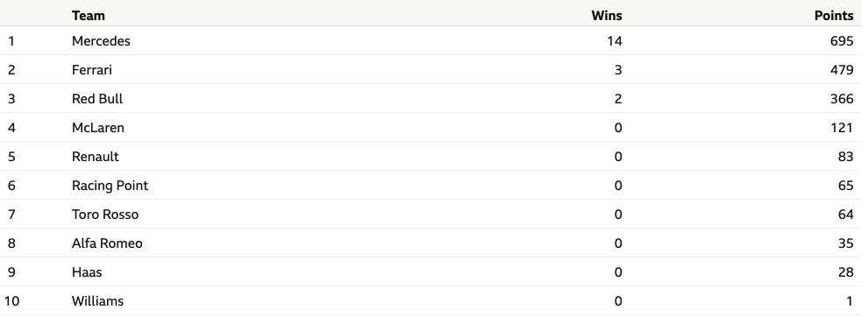Select the Alfa Romeo team name
Image resolution: width=868 pixels, height=317 pixels.
(x=107, y=243)
